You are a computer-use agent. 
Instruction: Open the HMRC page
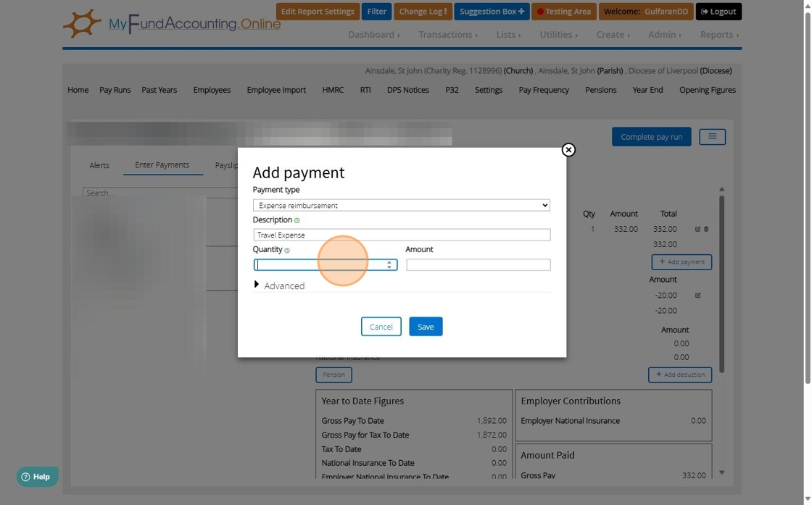coord(333,90)
